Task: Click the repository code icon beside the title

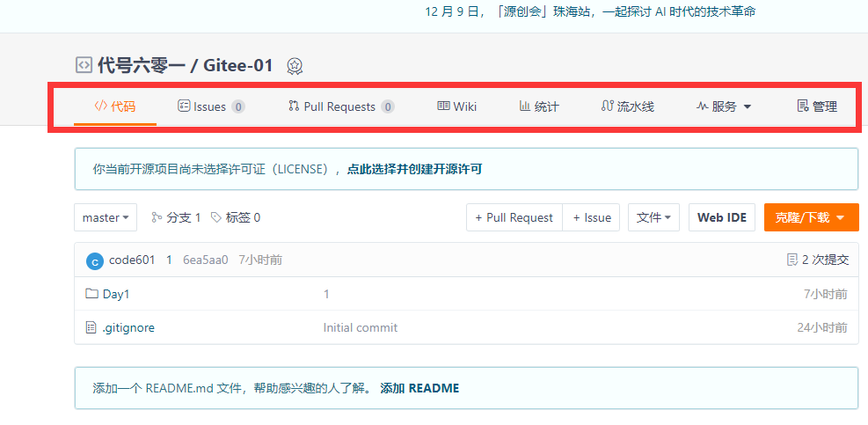Action: (x=83, y=65)
